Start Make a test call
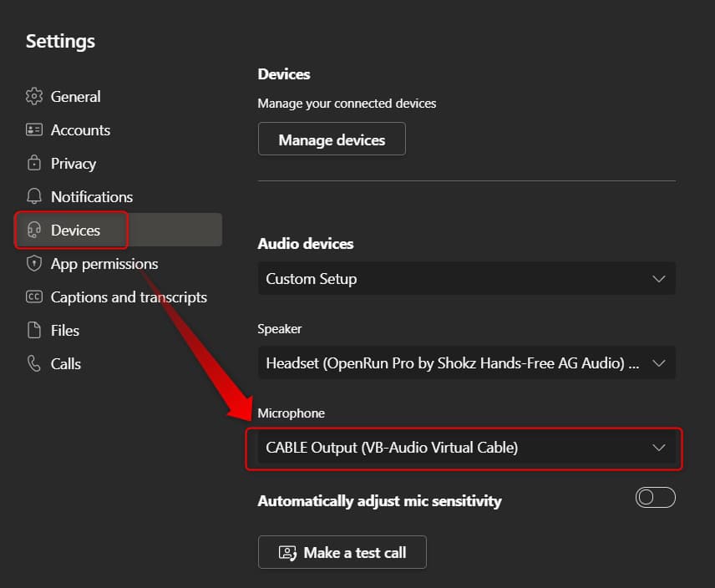This screenshot has height=588, width=715. (x=342, y=552)
